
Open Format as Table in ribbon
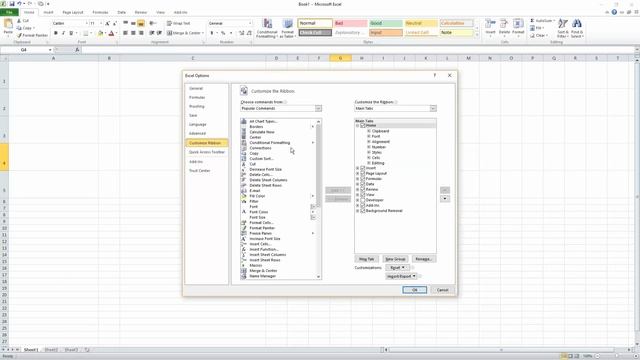point(288,28)
